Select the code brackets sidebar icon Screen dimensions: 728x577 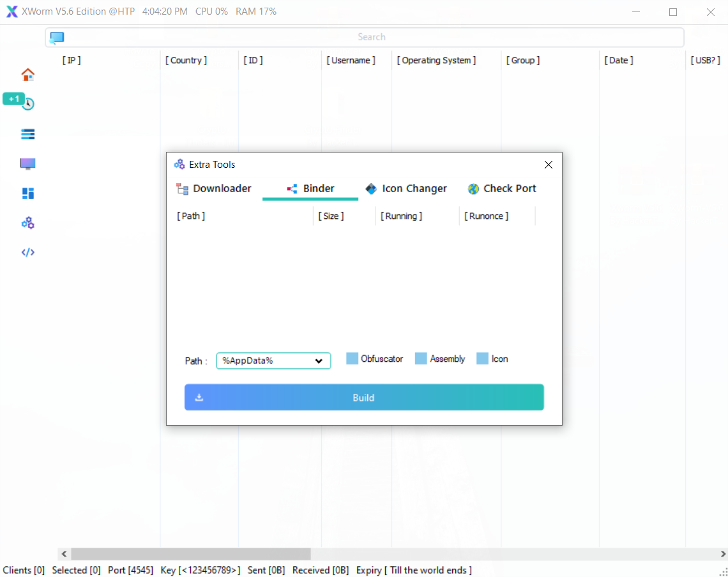point(27,252)
